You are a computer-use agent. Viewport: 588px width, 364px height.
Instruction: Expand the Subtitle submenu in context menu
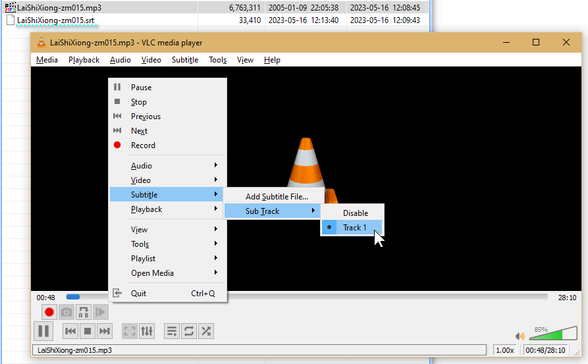(168, 195)
